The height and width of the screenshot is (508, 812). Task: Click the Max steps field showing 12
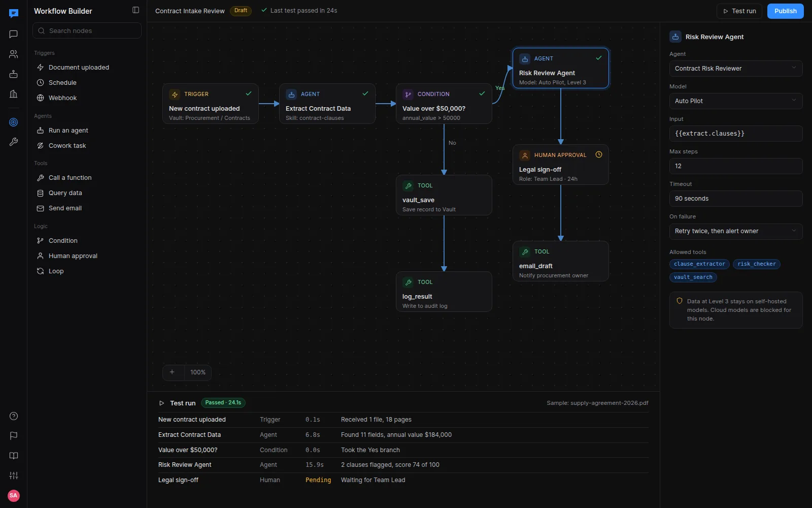pos(736,166)
